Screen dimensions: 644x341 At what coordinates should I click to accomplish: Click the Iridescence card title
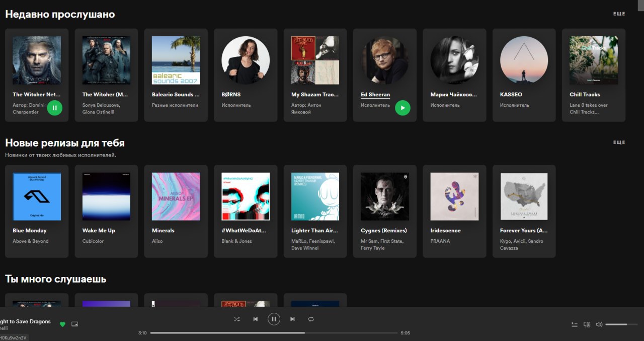pos(446,231)
